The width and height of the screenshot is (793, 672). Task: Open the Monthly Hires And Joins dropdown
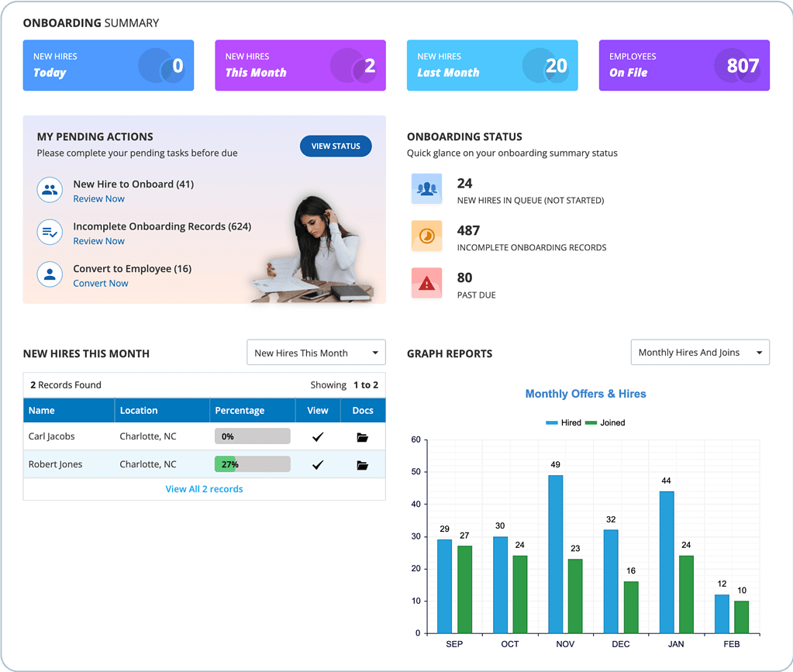[x=699, y=352]
